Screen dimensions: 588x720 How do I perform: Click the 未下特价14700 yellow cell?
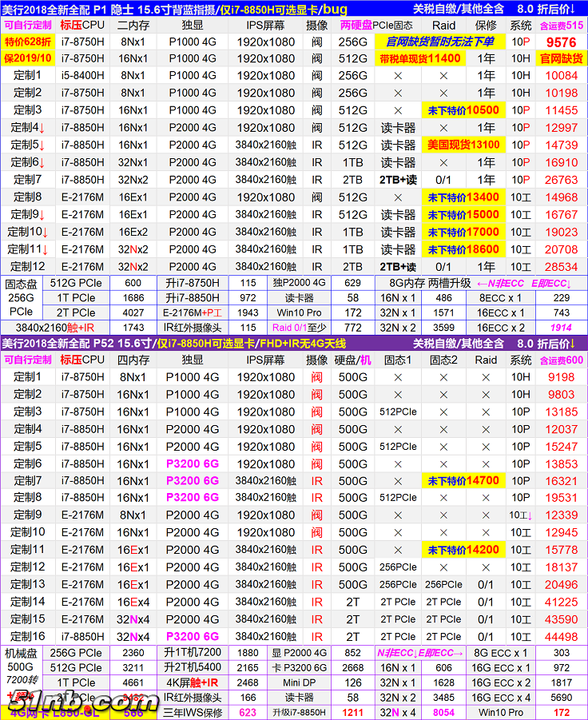463,481
